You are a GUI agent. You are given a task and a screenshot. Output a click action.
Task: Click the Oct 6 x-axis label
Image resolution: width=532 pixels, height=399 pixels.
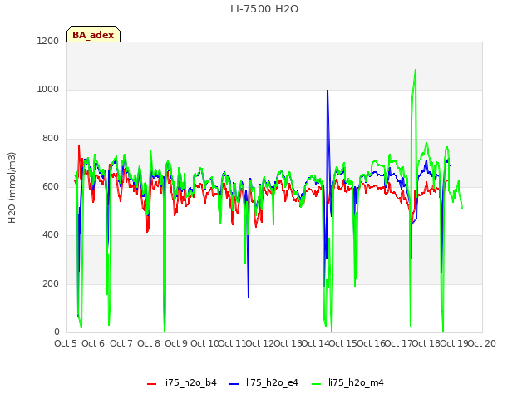(93, 343)
